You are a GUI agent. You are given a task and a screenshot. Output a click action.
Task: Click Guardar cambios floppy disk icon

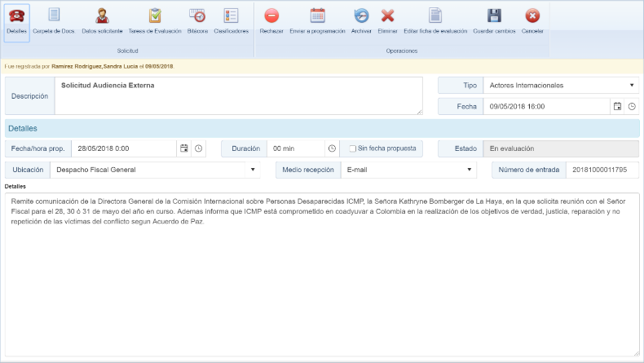click(x=494, y=15)
